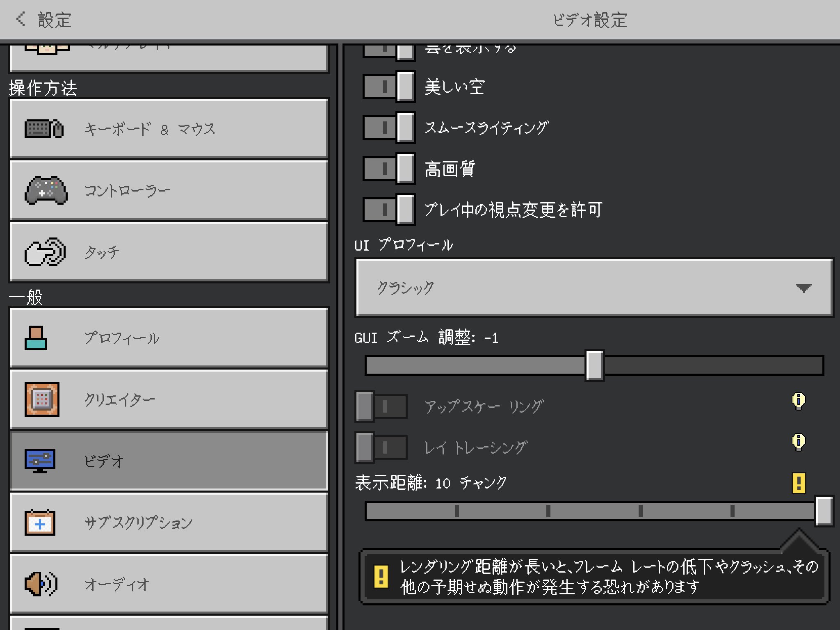This screenshot has width=840, height=630.
Task: Click the 表示距離 slider handle
Action: tap(824, 511)
